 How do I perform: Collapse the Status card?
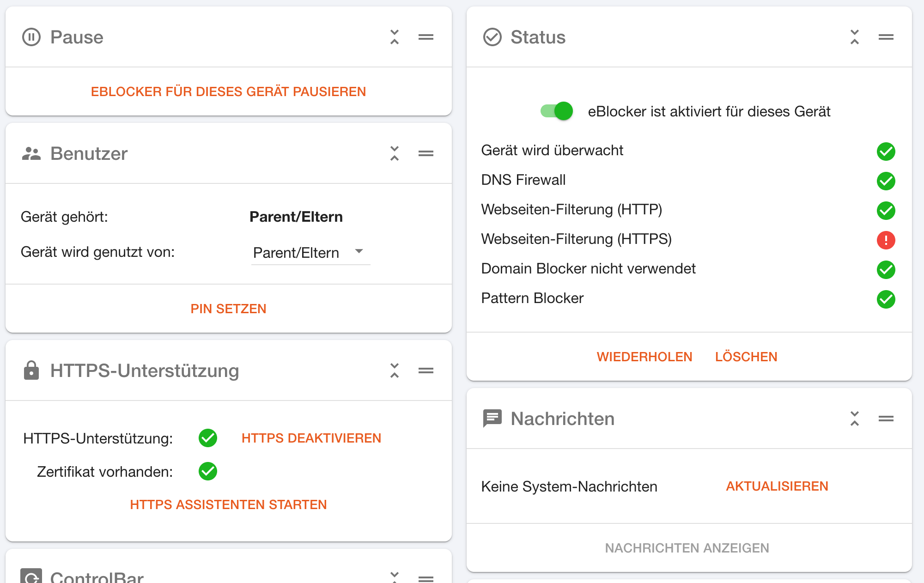coord(855,37)
